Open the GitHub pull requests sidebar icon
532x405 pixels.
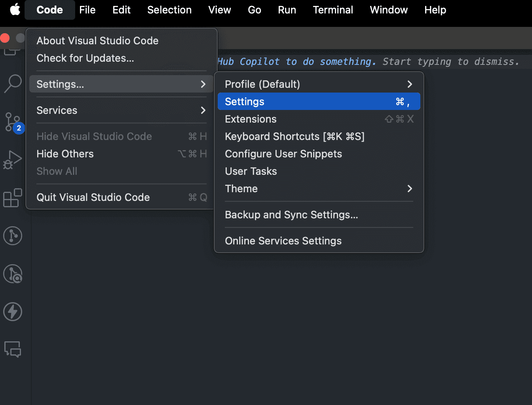13,274
